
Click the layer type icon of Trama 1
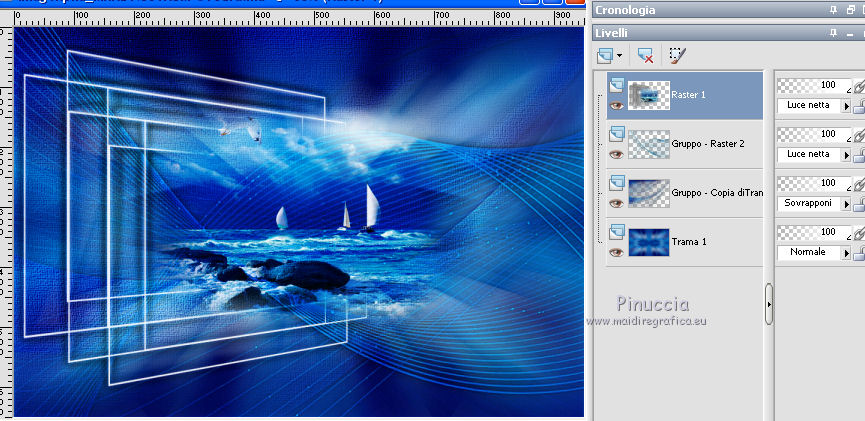point(617,232)
